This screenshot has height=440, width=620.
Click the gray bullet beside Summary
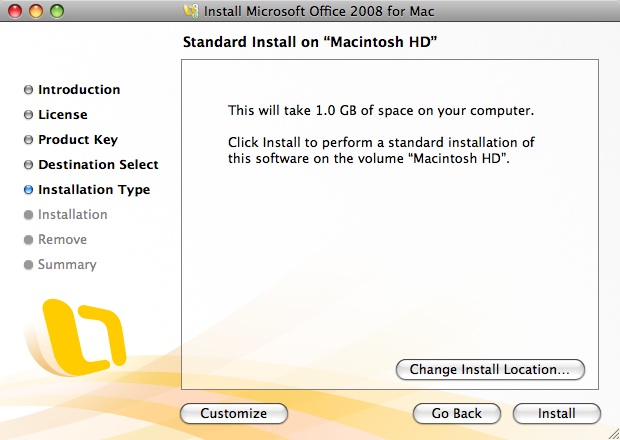28,264
